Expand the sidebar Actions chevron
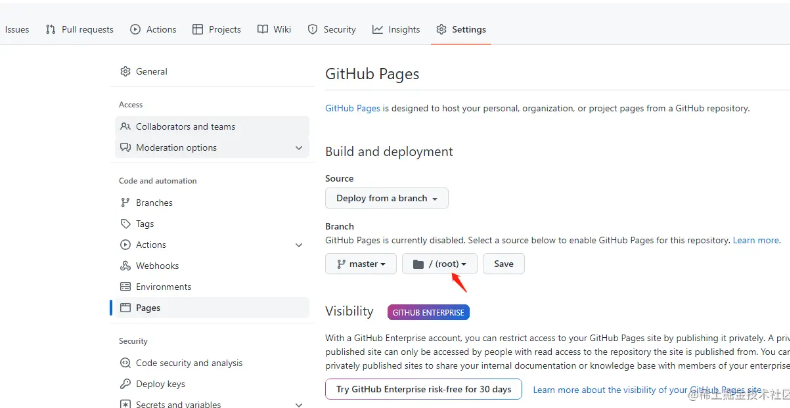Viewport: 790px width, 408px height. 299,245
